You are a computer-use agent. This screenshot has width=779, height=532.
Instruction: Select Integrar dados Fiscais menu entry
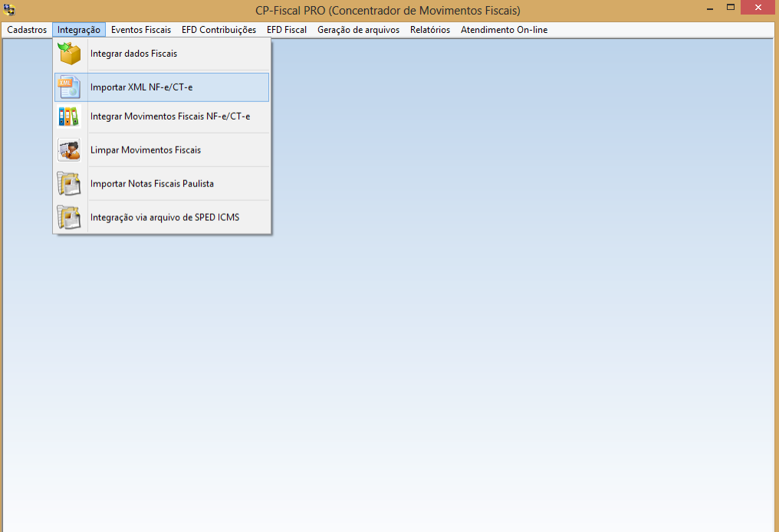pos(162,54)
